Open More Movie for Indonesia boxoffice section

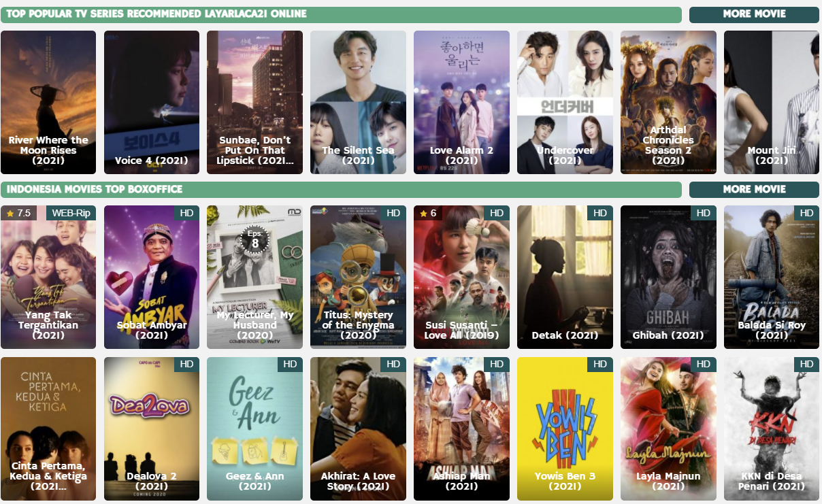pyautogui.click(x=754, y=190)
